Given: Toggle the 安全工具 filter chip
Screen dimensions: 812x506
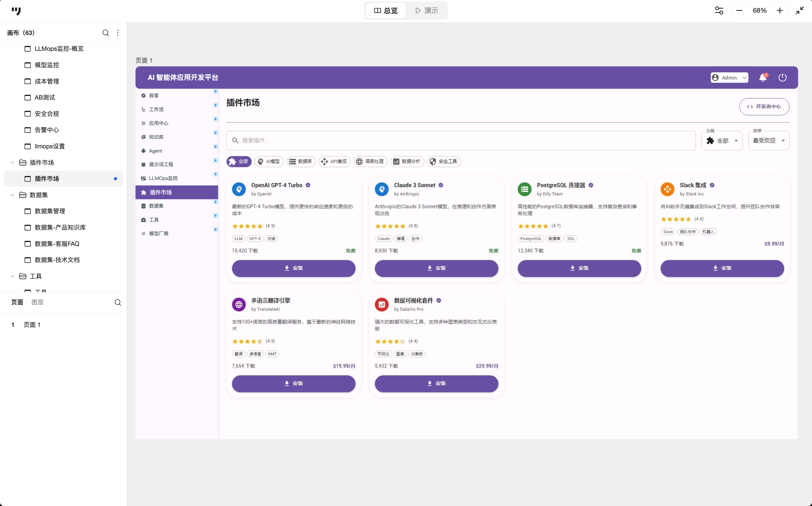Looking at the screenshot, I should pos(443,162).
